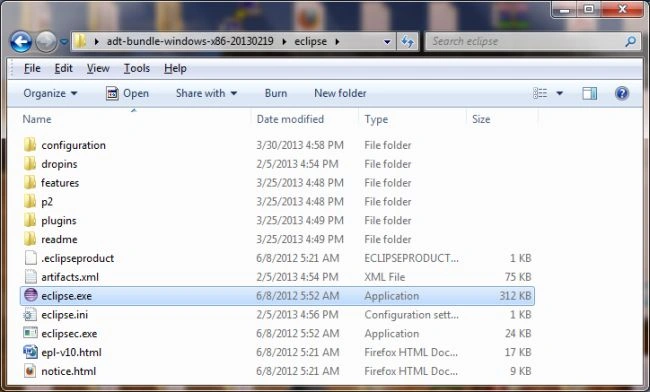Select the configuration folder icon
This screenshot has height=392, width=650.
(30, 145)
